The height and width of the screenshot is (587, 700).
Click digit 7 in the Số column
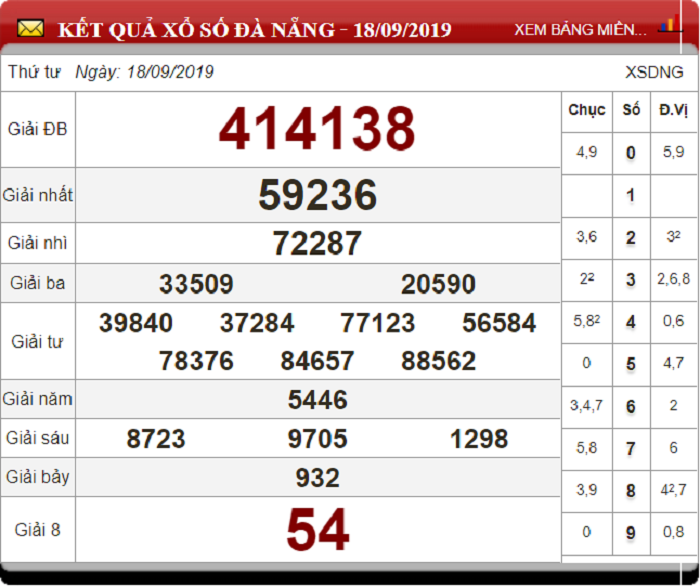(x=630, y=448)
